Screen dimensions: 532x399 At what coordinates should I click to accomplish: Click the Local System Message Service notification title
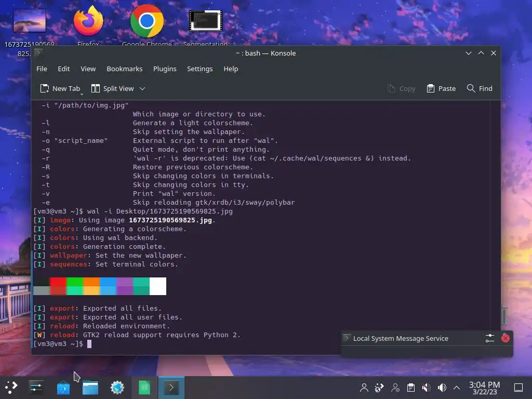pos(401,339)
